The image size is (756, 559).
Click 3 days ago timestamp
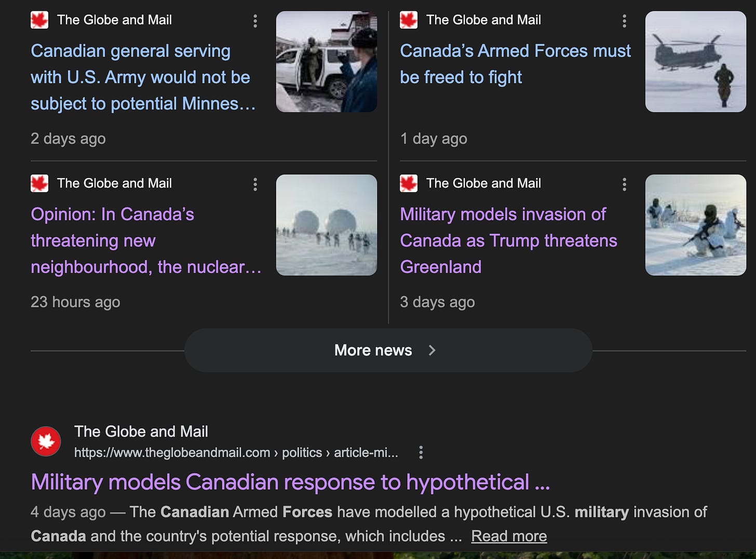coord(437,302)
